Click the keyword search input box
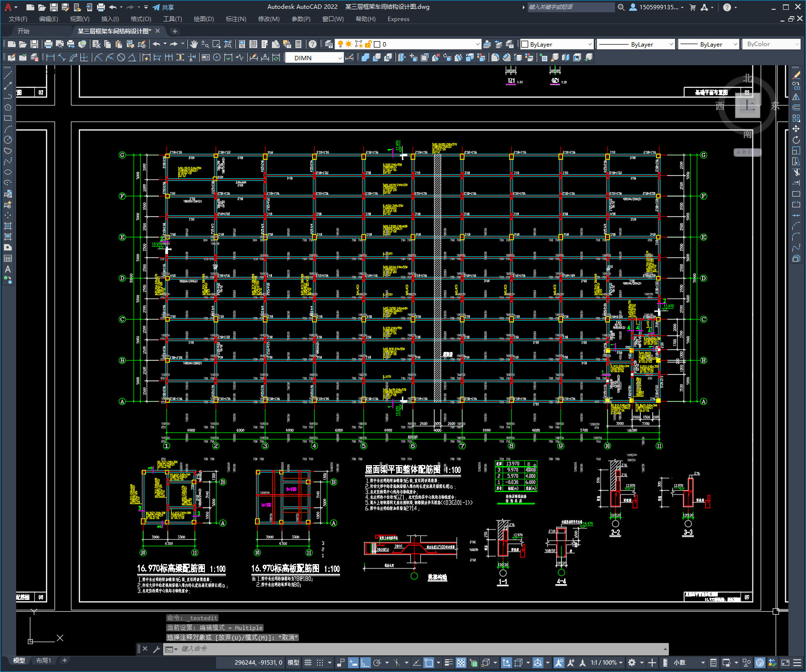Viewport: 806px width, 672px height. (571, 7)
